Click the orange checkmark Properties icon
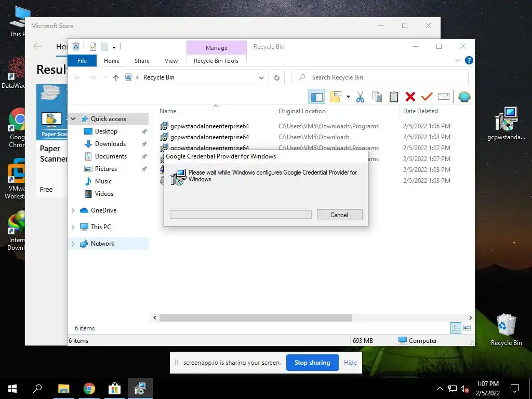Screen dimensions: 532x399 (427, 97)
